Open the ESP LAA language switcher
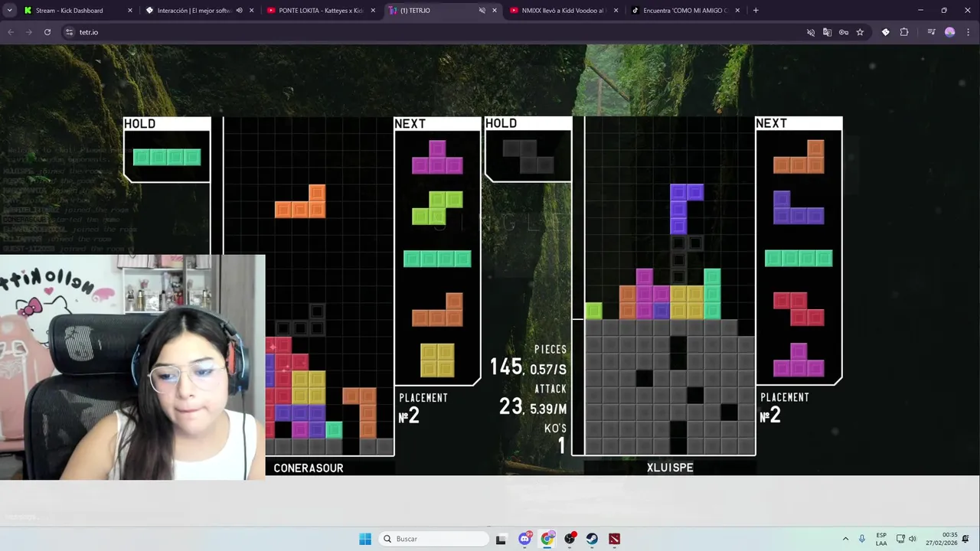This screenshot has width=980, height=551. click(881, 539)
